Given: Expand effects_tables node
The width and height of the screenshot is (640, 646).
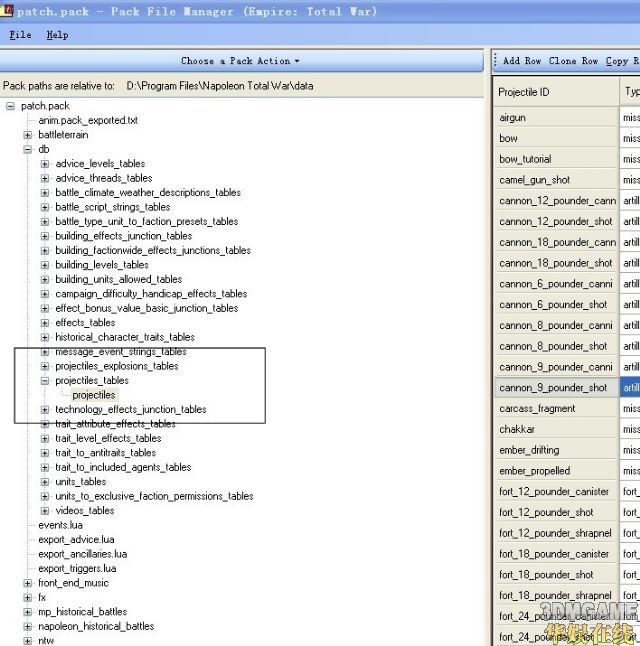Looking at the screenshot, I should tap(45, 323).
